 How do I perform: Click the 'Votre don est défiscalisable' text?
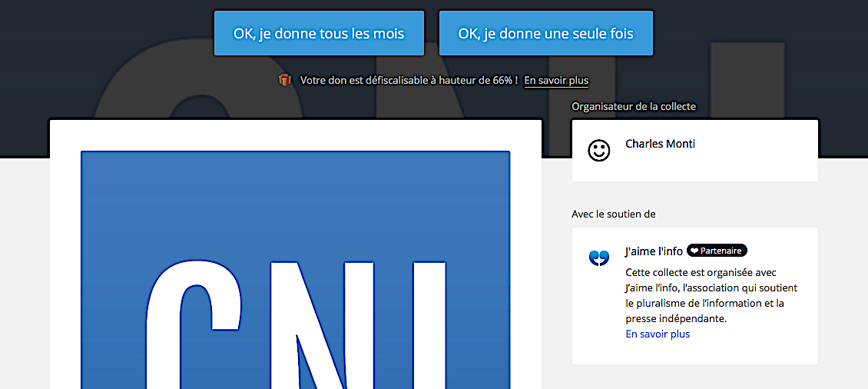[x=409, y=81]
